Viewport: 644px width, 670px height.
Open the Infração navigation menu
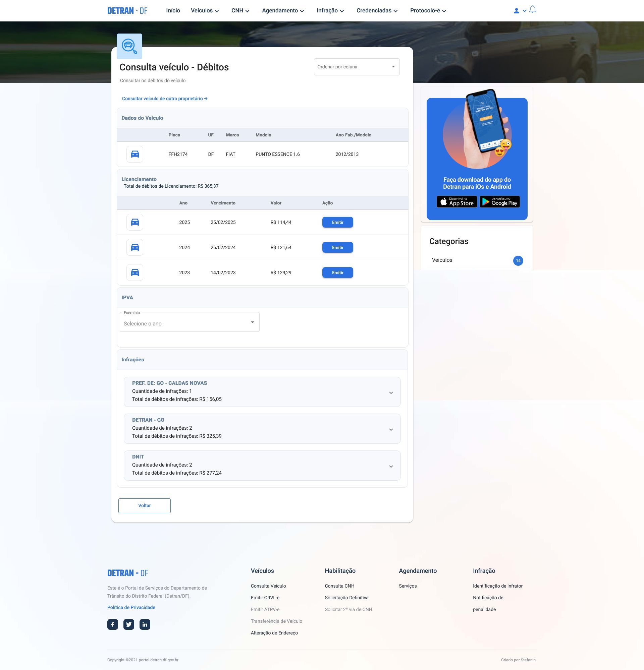330,11
